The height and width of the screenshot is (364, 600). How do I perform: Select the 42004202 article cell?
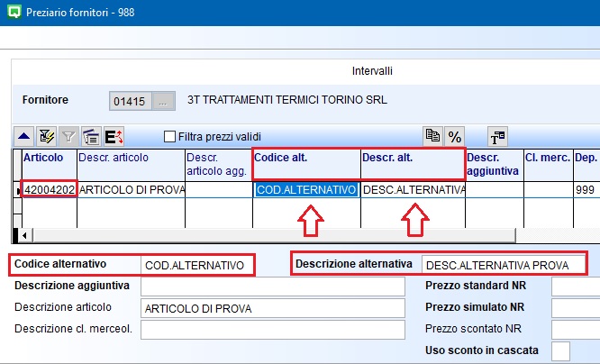[x=50, y=190]
